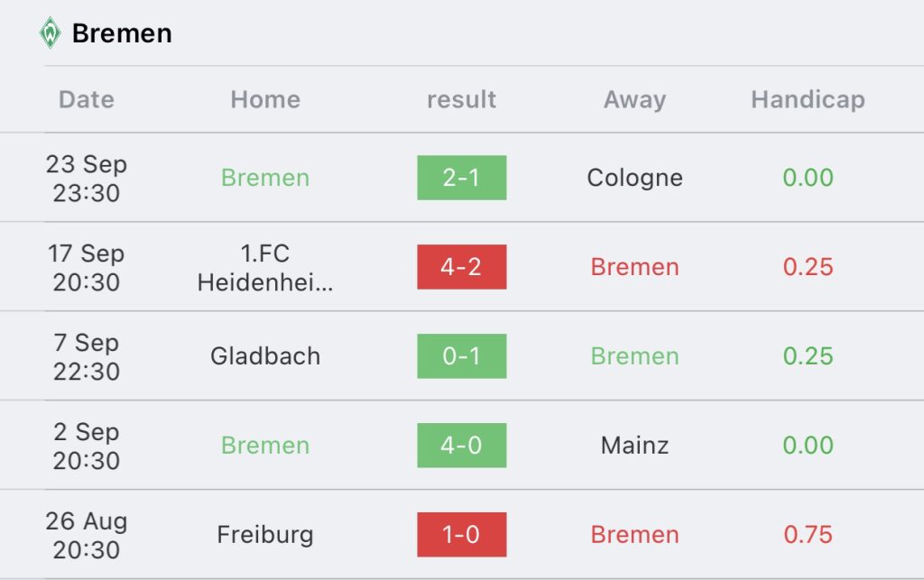Open the Mainz away team
This screenshot has height=580, width=924.
point(634,446)
